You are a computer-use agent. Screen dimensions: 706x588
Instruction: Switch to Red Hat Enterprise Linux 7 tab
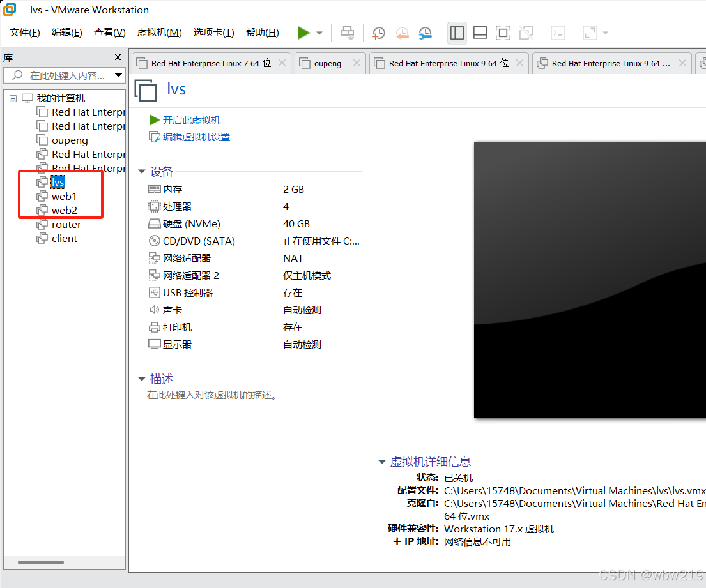pyautogui.click(x=211, y=63)
